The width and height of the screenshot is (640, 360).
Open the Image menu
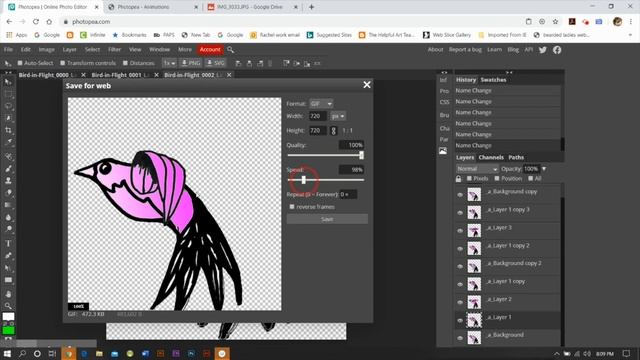tap(47, 49)
